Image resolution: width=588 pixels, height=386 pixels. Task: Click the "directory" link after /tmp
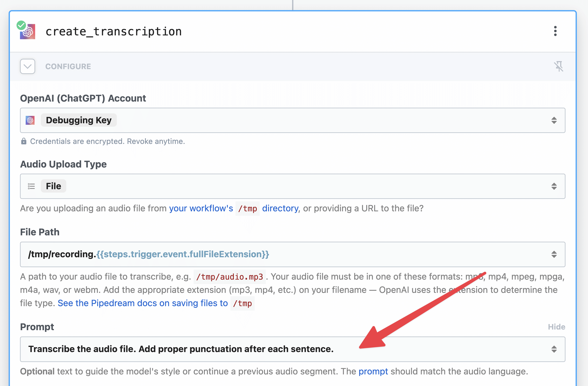[x=280, y=208]
